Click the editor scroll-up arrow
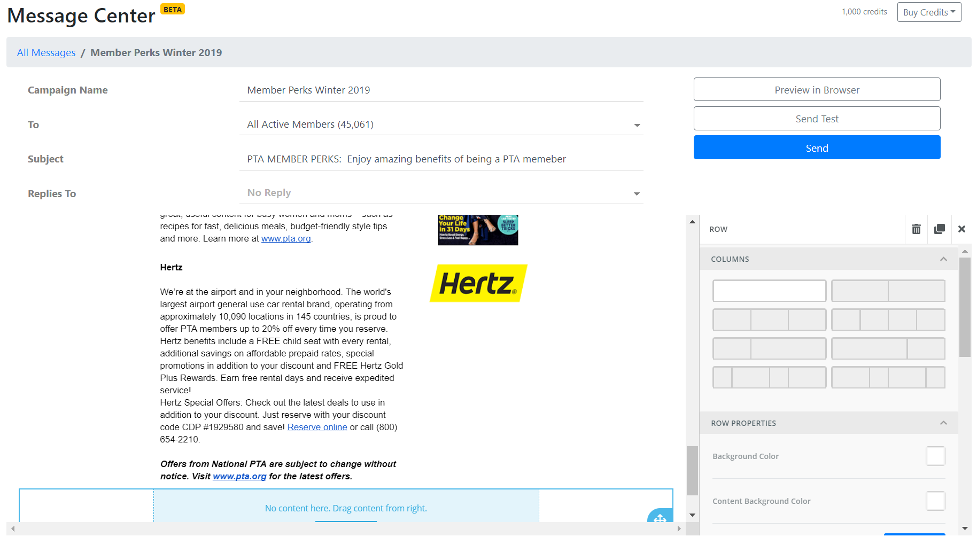Image resolution: width=977 pixels, height=560 pixels. [692, 222]
